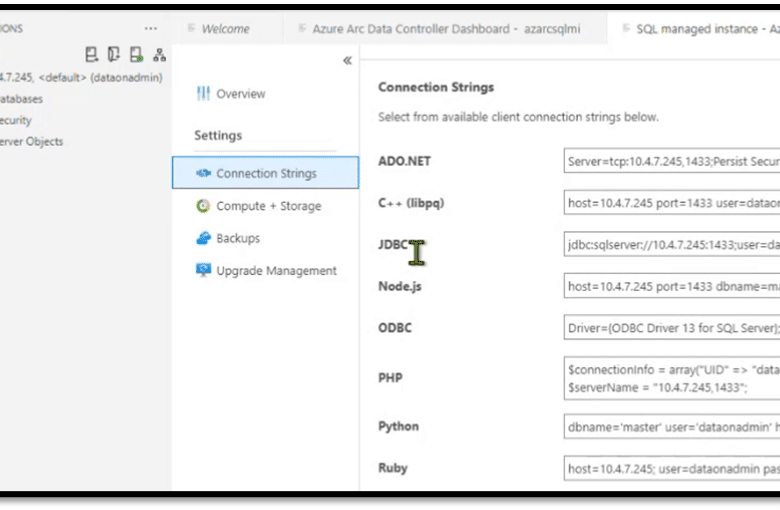780x510 pixels.
Task: Click the C++ (libpq) label
Action: tap(411, 203)
